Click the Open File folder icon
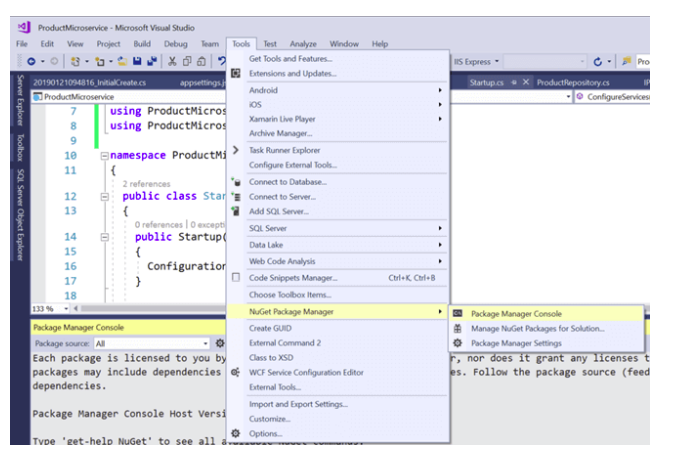Image resolution: width=682 pixels, height=451 pixels. [123, 61]
